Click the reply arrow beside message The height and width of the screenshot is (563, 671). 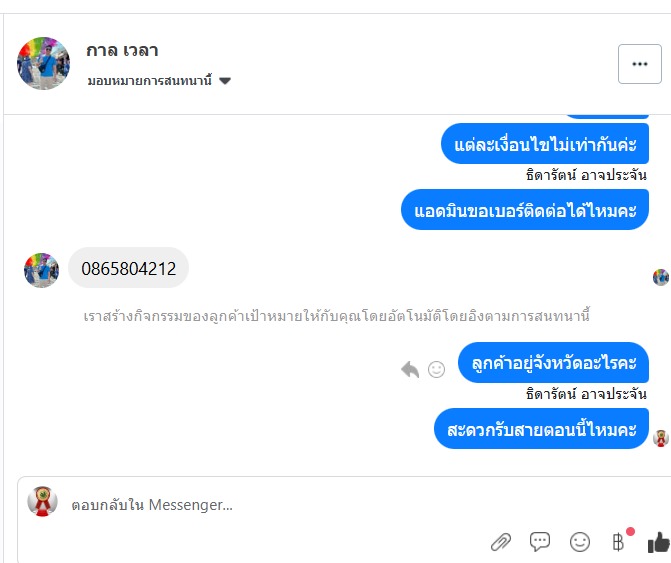[x=410, y=369]
